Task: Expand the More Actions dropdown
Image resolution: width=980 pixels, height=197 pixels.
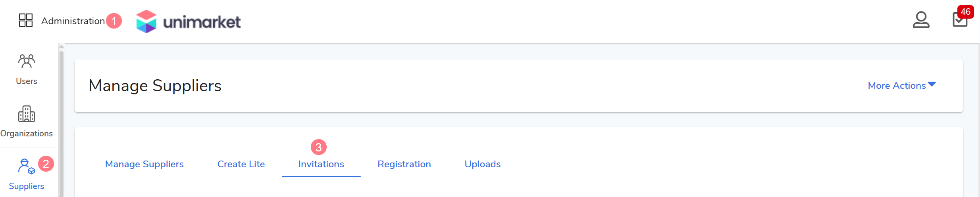Action: coord(897,86)
